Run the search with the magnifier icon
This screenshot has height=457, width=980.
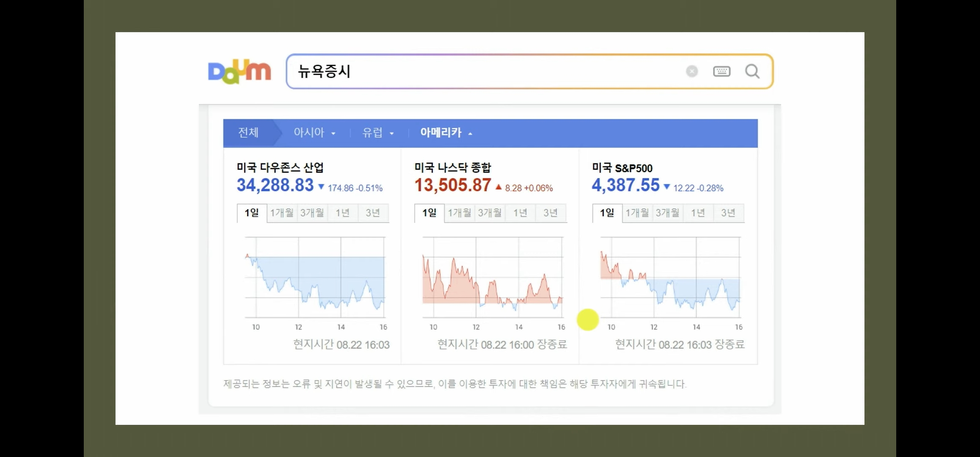(x=752, y=72)
